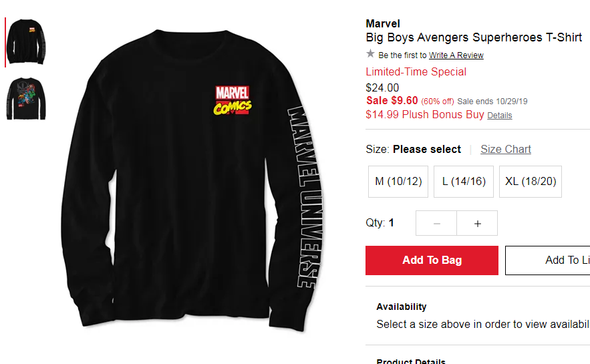Choose size XL (18/20)
This screenshot has height=364, width=590.
tap(531, 182)
